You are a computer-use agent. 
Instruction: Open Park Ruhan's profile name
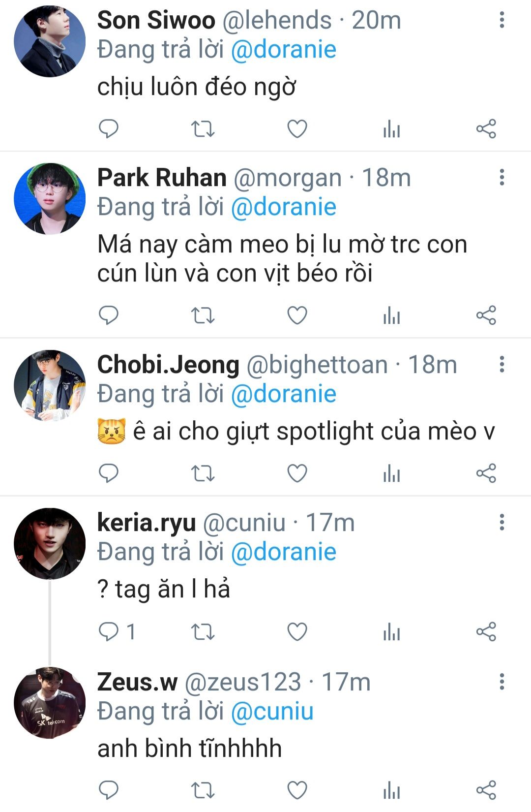[x=162, y=178]
